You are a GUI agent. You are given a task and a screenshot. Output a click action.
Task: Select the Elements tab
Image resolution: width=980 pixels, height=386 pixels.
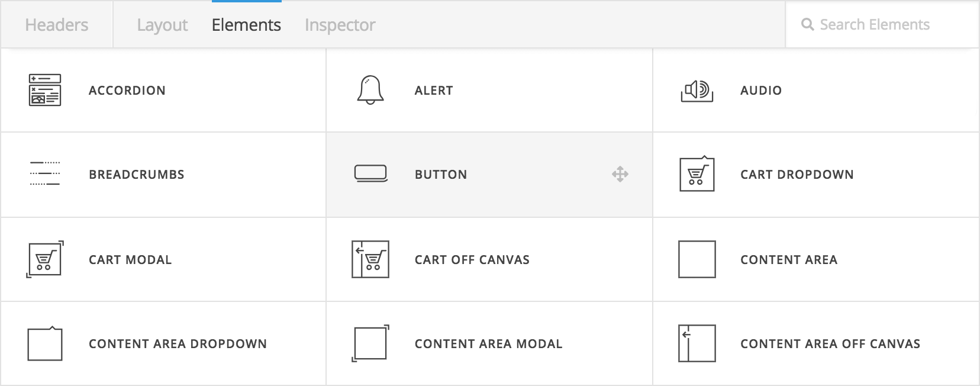pos(246,24)
